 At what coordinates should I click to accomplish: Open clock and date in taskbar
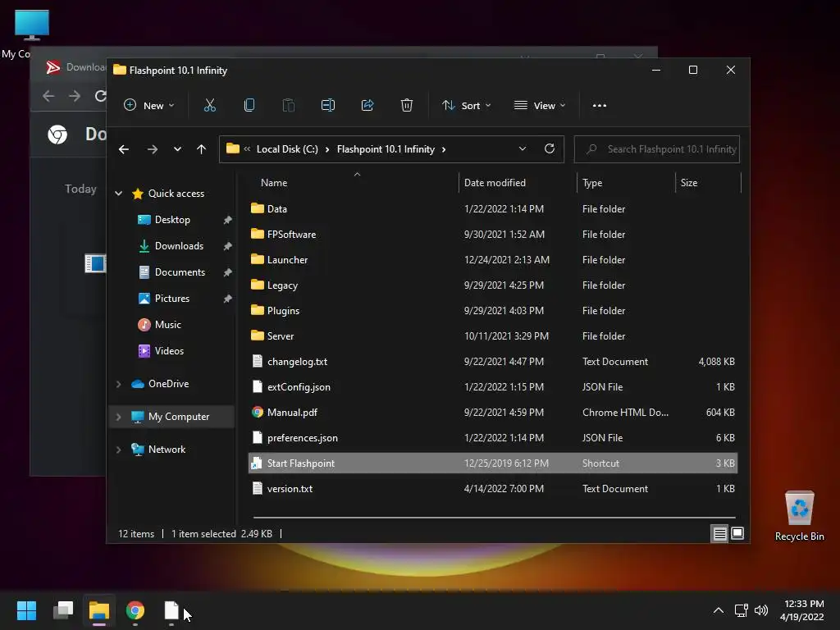tap(801, 610)
